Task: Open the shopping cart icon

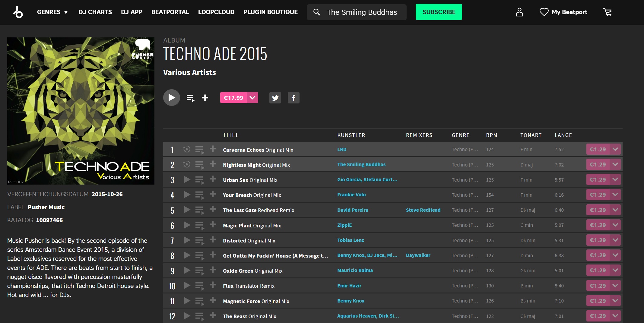Action: coord(607,12)
